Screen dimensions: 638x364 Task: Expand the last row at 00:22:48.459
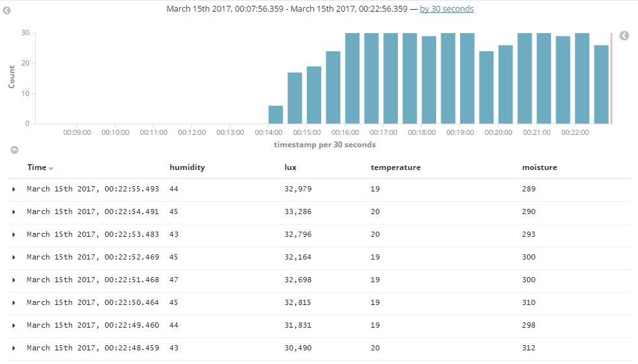click(14, 348)
